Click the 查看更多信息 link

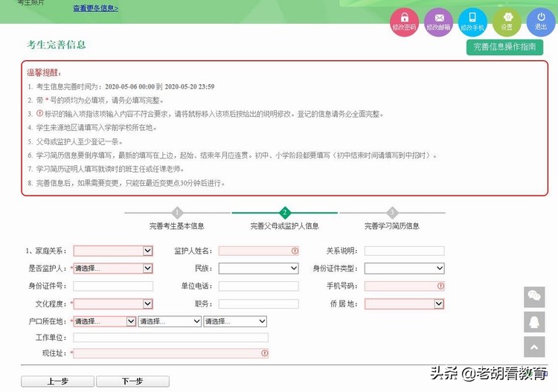[95, 8]
